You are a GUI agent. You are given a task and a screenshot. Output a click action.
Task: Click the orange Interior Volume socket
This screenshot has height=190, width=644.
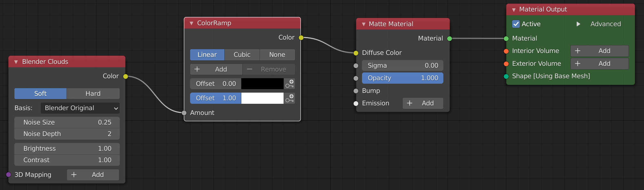point(506,51)
